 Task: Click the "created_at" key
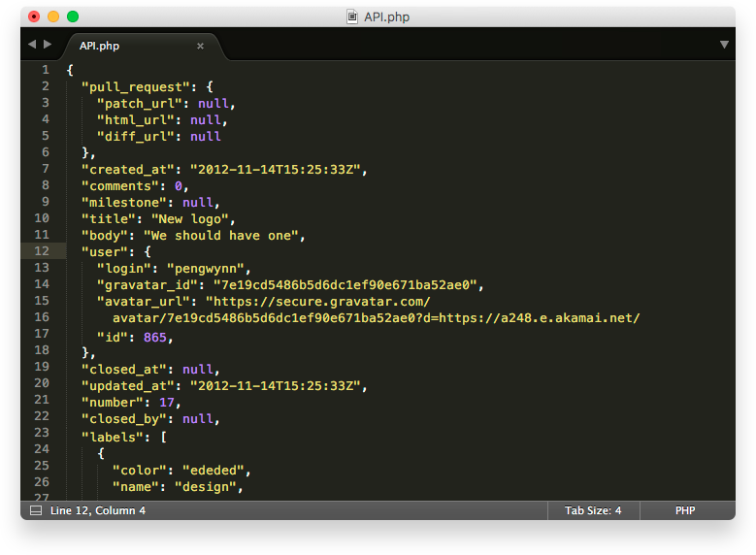pyautogui.click(x=127, y=170)
